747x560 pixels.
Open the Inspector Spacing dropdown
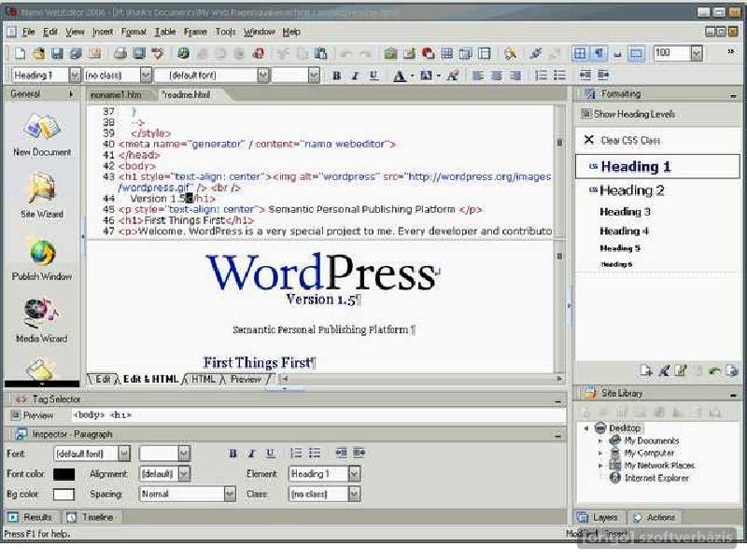[x=230, y=495]
